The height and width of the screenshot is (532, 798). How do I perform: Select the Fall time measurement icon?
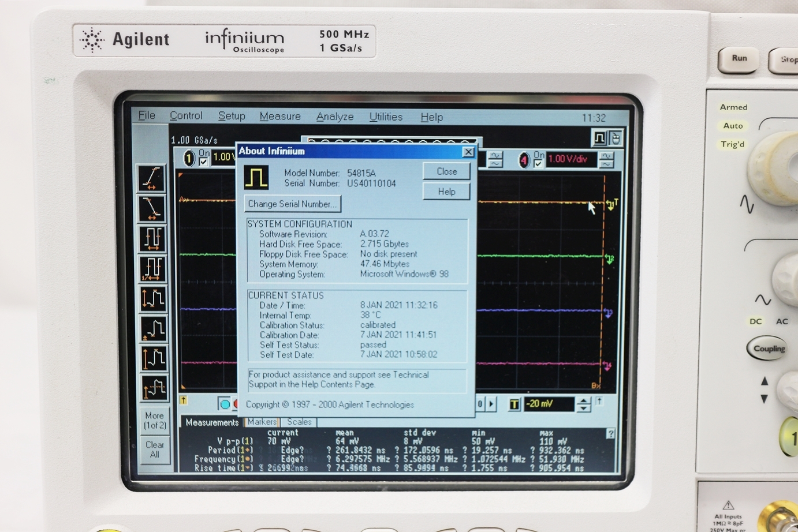pyautogui.click(x=152, y=208)
